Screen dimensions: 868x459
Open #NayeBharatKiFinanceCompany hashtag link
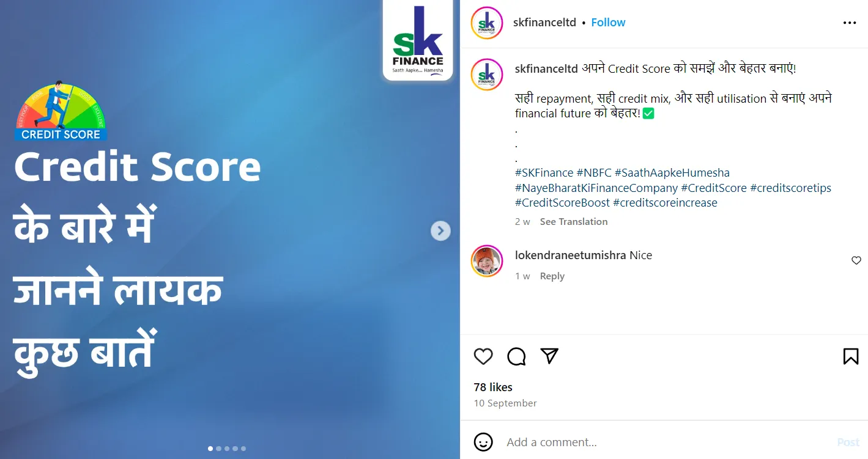(596, 188)
